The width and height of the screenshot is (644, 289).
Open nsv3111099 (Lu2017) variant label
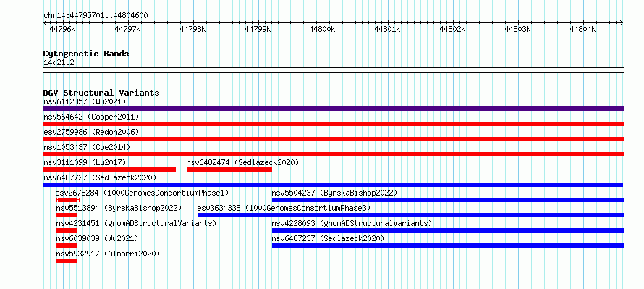pyautogui.click(x=85, y=162)
